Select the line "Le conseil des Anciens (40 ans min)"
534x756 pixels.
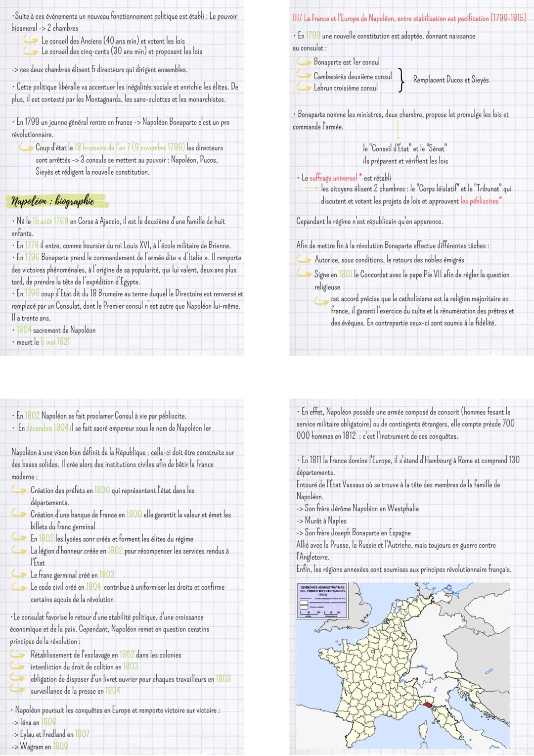tap(113, 41)
